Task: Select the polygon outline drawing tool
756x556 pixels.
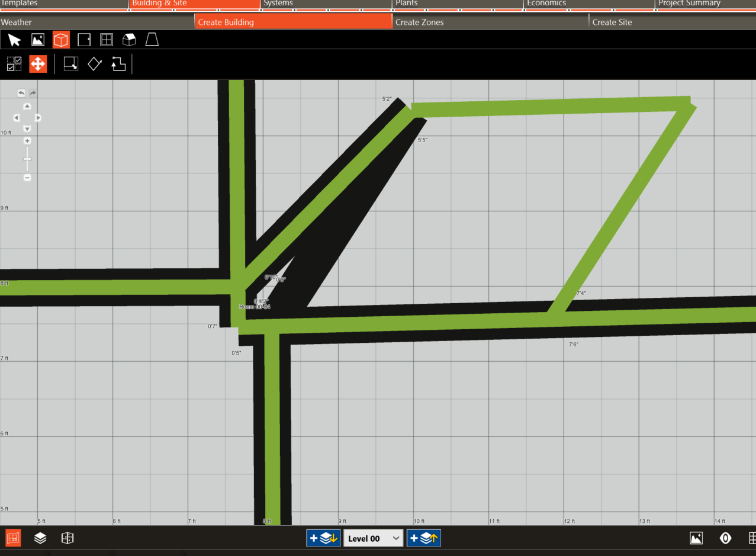Action: [x=118, y=64]
